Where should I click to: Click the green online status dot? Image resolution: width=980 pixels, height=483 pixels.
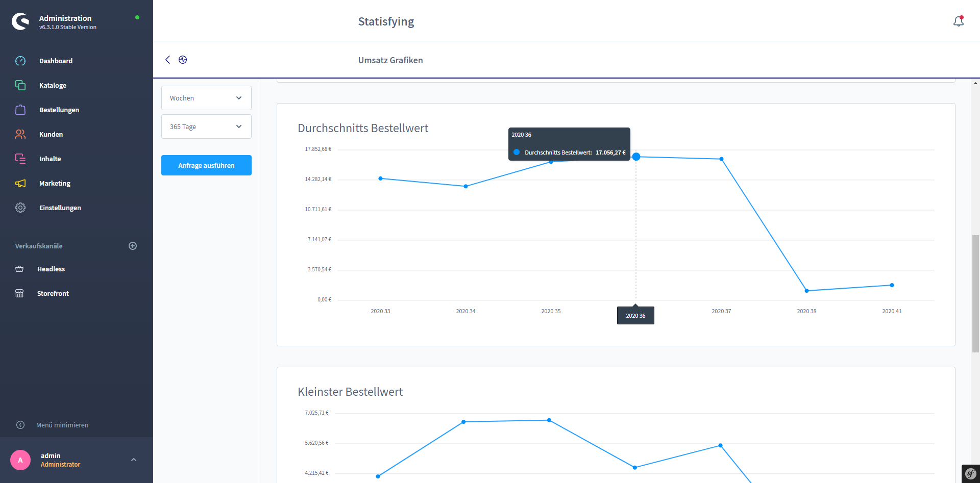(137, 17)
